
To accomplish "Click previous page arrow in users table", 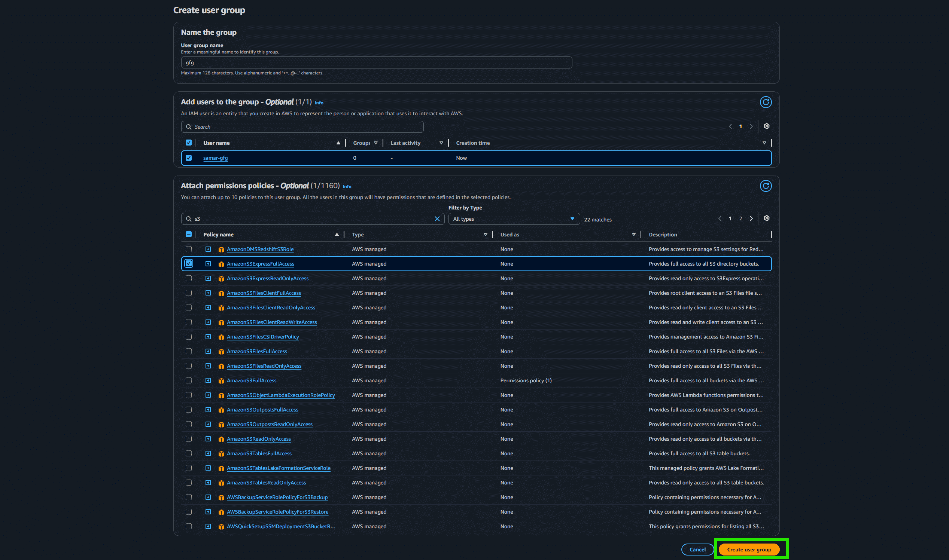I will [x=730, y=126].
